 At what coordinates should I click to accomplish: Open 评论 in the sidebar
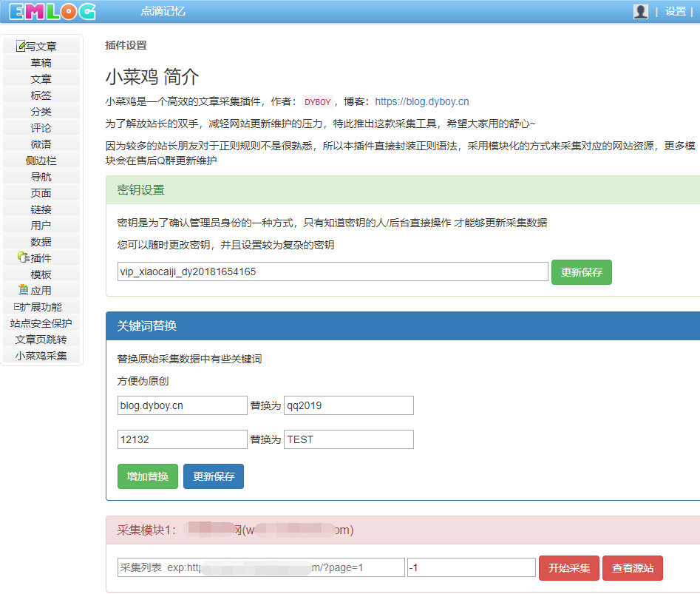(41, 128)
